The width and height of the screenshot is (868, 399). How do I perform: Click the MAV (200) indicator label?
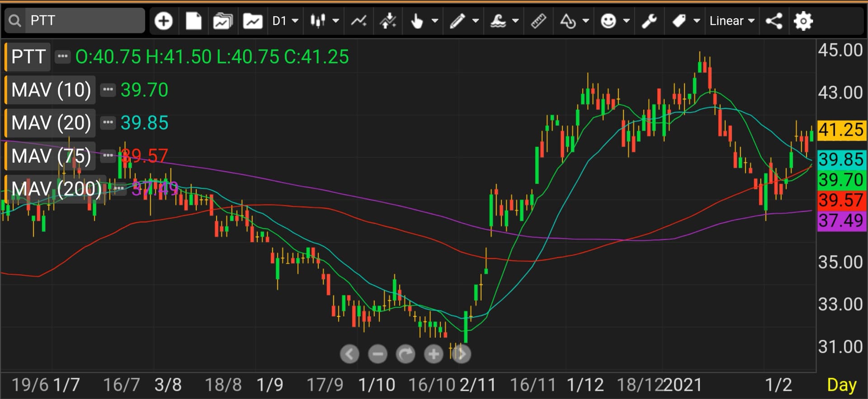click(56, 189)
